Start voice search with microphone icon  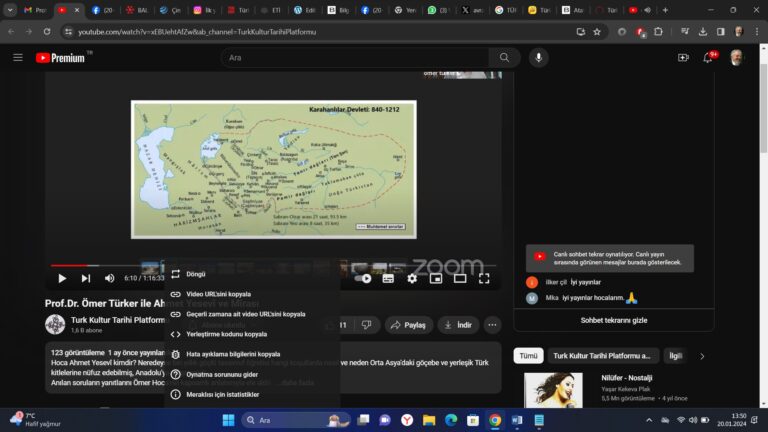538,58
